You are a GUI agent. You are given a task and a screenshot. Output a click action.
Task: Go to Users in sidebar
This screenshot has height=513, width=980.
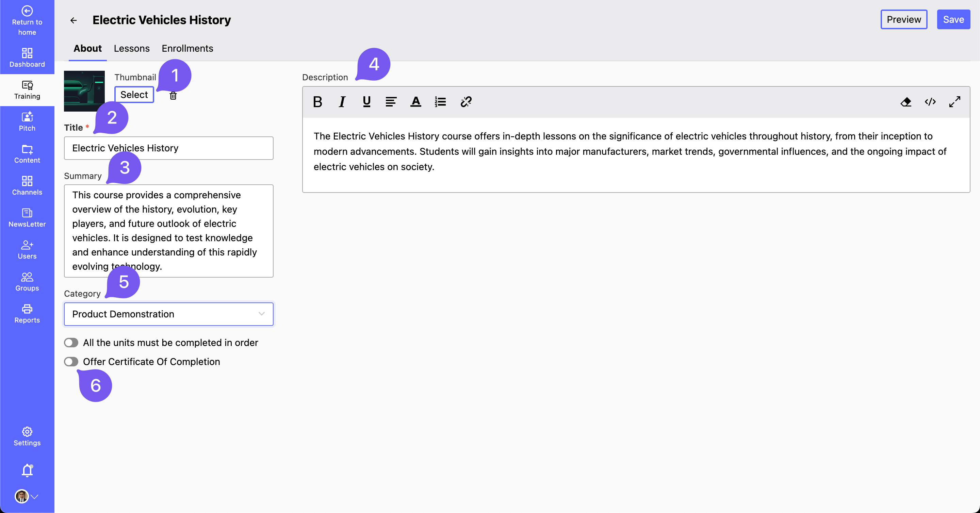tap(27, 249)
